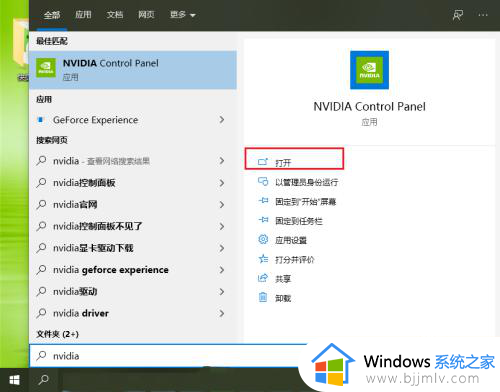Click the share icon beside 共享

point(263,278)
